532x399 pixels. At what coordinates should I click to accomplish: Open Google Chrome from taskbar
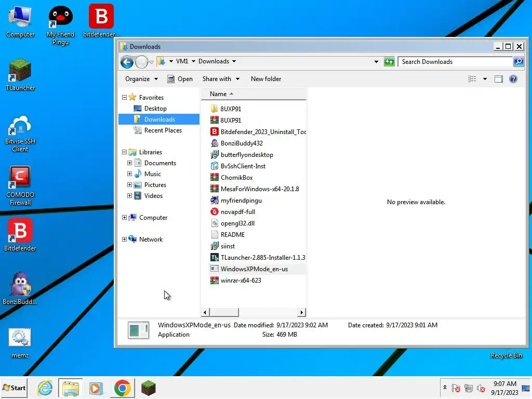tap(123, 388)
